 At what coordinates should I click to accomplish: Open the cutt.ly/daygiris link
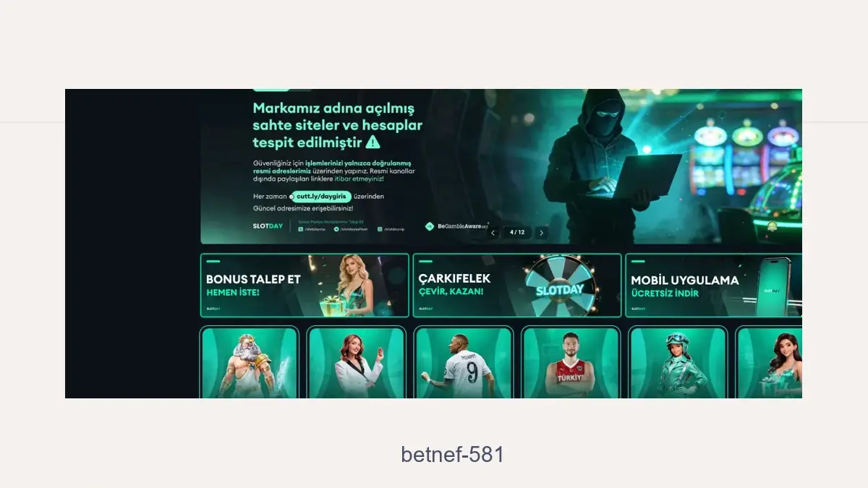(322, 196)
